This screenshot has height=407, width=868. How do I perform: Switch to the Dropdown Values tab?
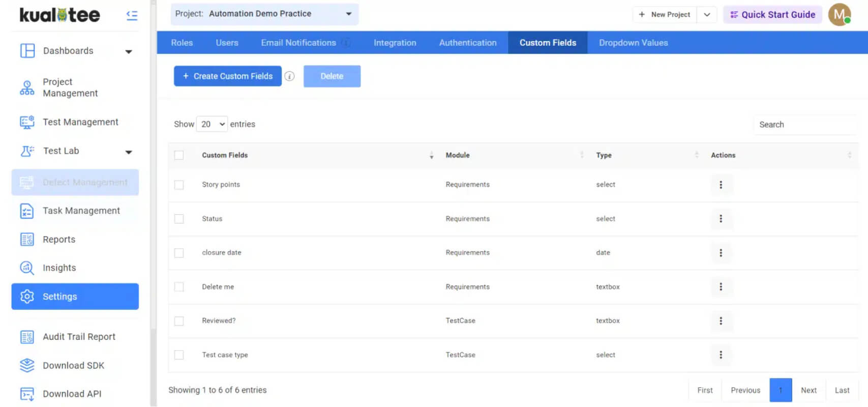tap(633, 43)
